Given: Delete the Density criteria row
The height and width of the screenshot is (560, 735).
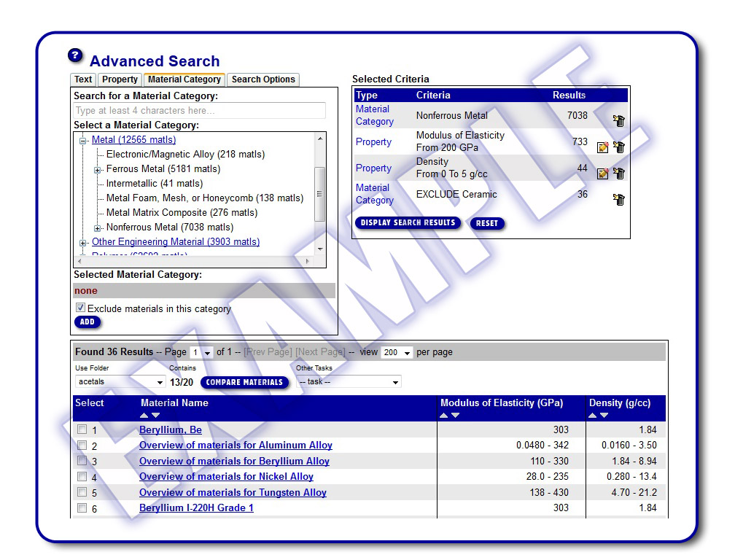Looking at the screenshot, I should click(x=619, y=174).
